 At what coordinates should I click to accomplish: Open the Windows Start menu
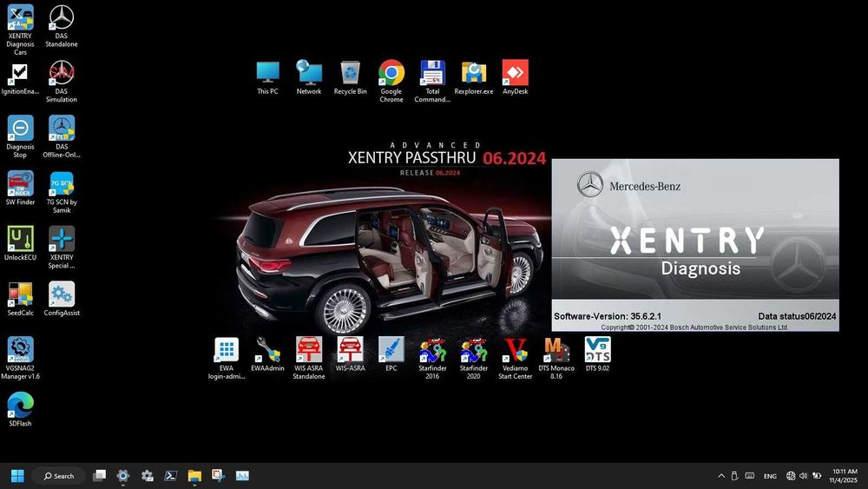17,476
